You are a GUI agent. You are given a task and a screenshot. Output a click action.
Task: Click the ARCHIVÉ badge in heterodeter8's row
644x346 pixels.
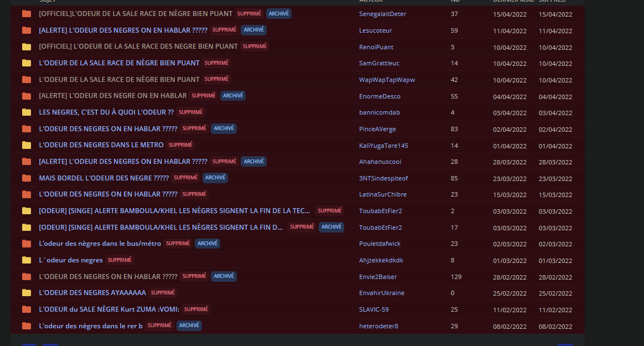tap(189, 326)
